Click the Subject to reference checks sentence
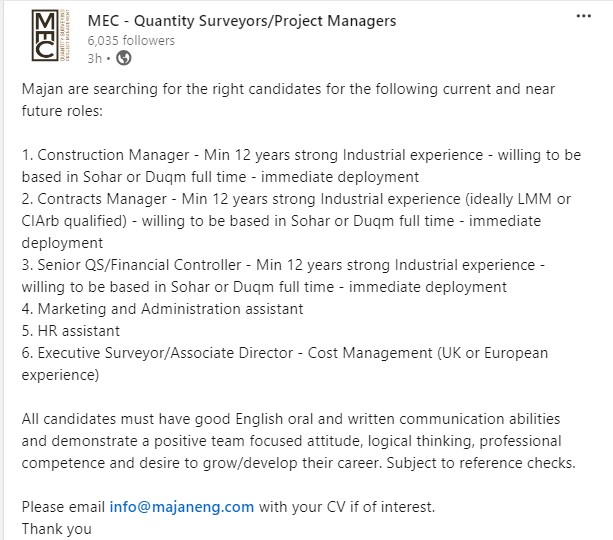This screenshot has width=613, height=540. (x=481, y=463)
